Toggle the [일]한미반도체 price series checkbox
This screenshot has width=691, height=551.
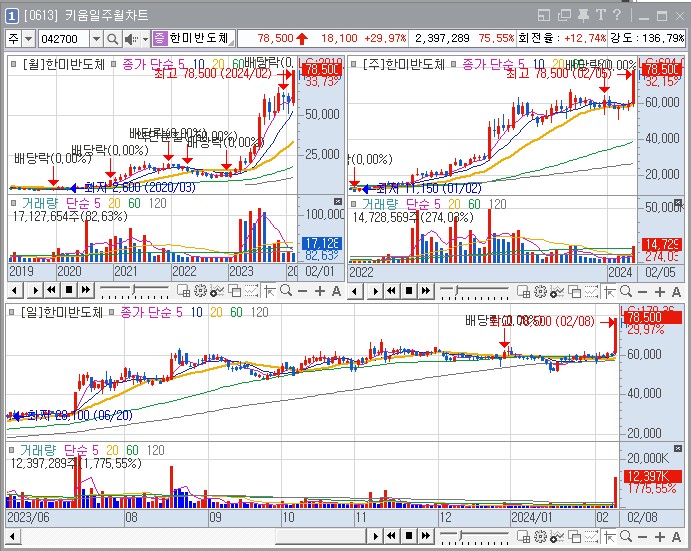pos(11,312)
